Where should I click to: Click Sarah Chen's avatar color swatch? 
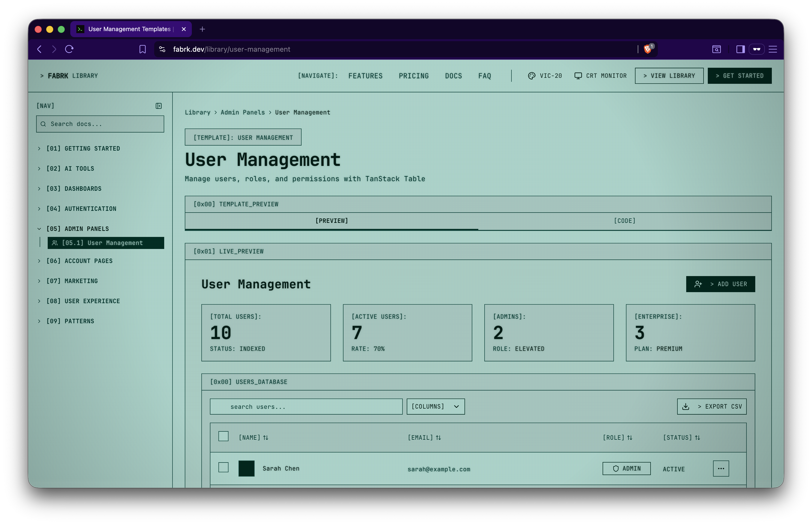[x=246, y=468]
